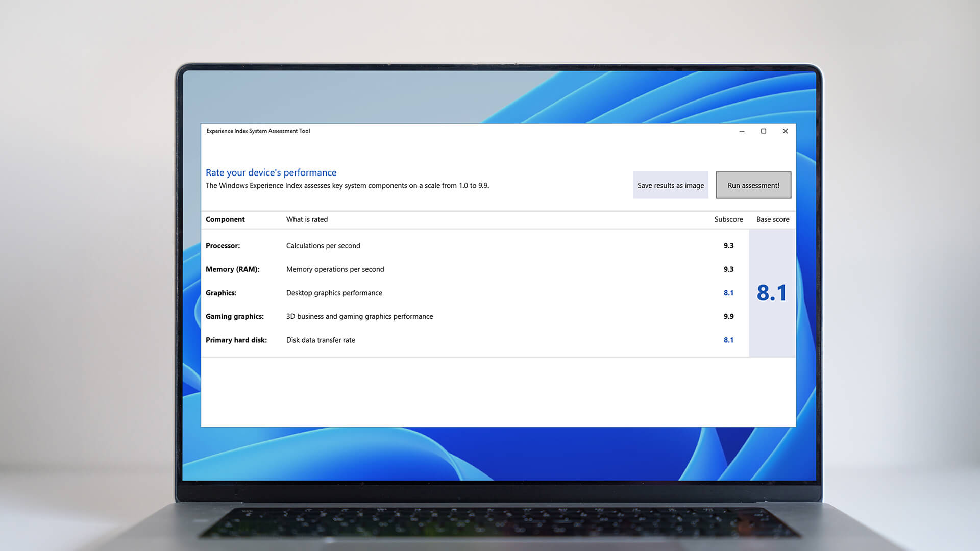Select the Memory (RAM): row label

tap(232, 269)
